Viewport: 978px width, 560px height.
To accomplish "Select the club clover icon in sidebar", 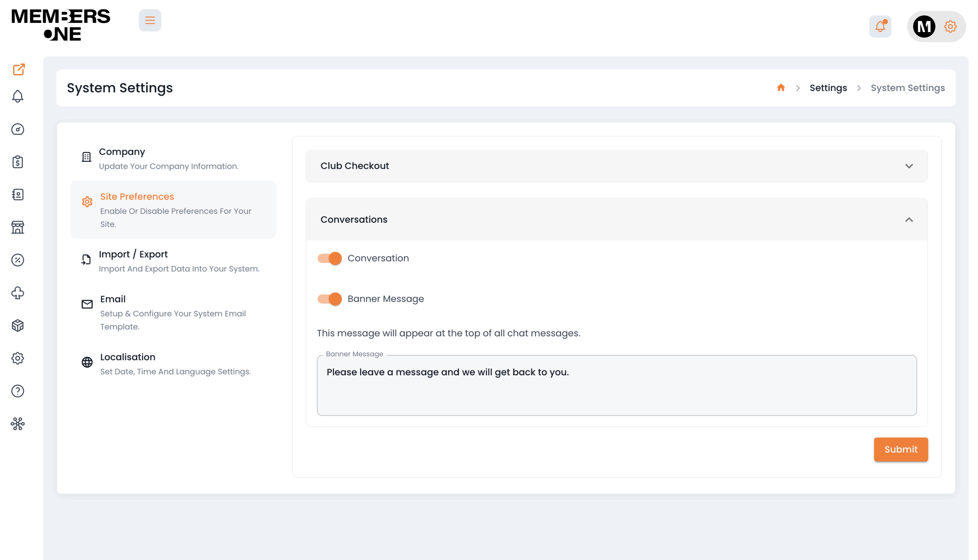I will point(18,293).
